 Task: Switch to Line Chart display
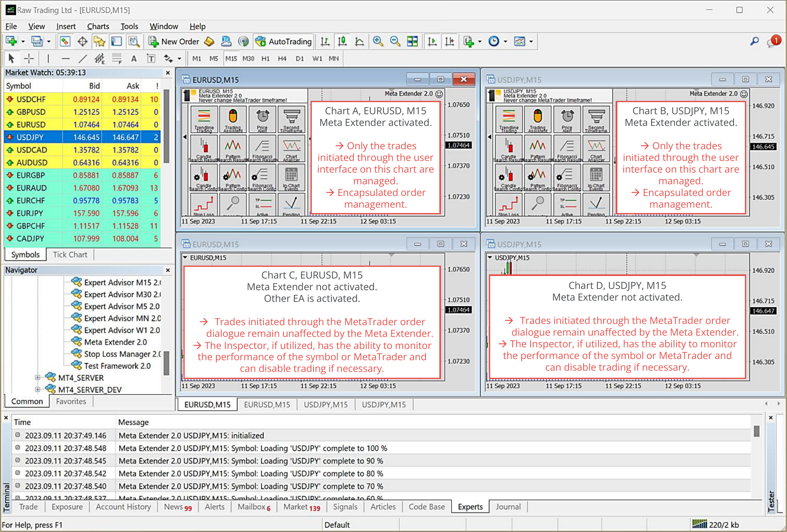(x=359, y=41)
